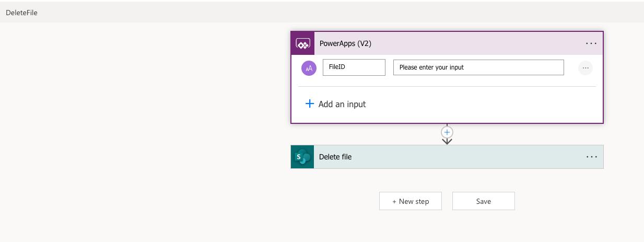Click the + New step button
The image size is (644, 242).
411,201
